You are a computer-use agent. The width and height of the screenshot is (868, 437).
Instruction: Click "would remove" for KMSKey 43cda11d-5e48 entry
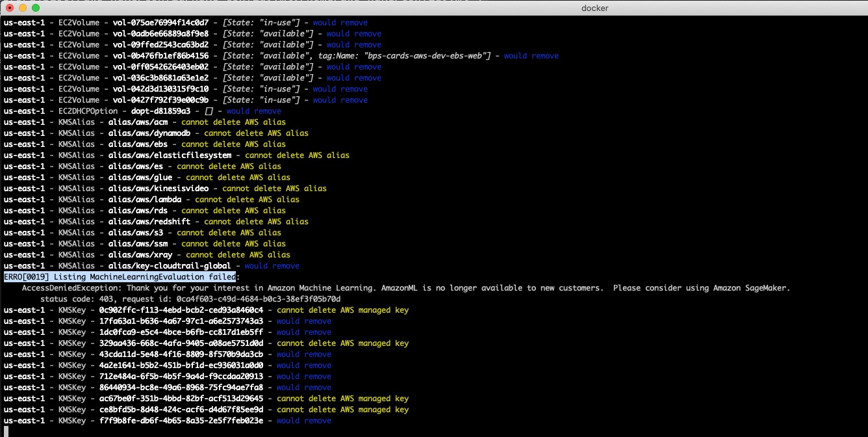tap(303, 354)
